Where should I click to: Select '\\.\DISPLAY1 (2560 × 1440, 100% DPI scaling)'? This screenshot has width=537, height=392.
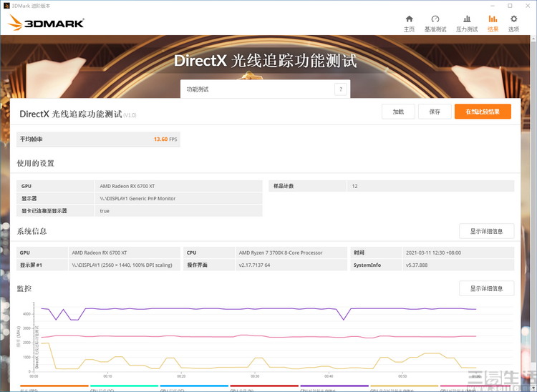click(122, 265)
